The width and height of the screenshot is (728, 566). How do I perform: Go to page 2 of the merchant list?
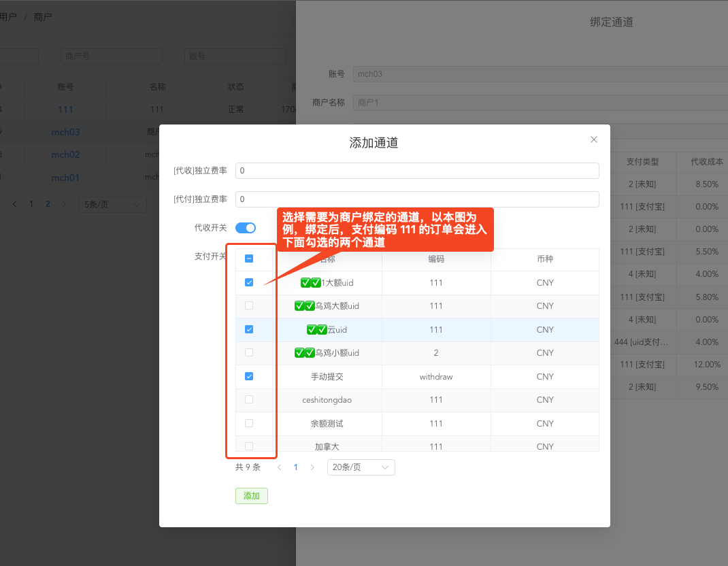click(x=47, y=204)
